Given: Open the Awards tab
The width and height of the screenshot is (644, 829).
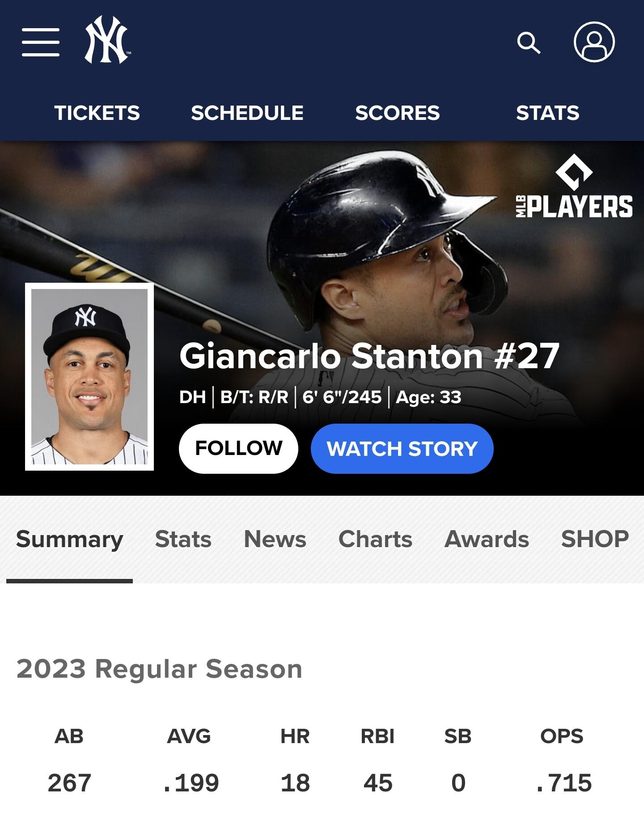Looking at the screenshot, I should point(487,539).
